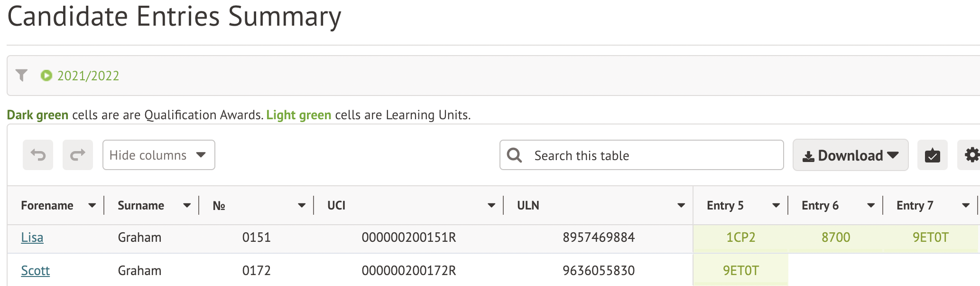980x286 pixels.
Task: Click the undo arrow icon
Action: [38, 155]
